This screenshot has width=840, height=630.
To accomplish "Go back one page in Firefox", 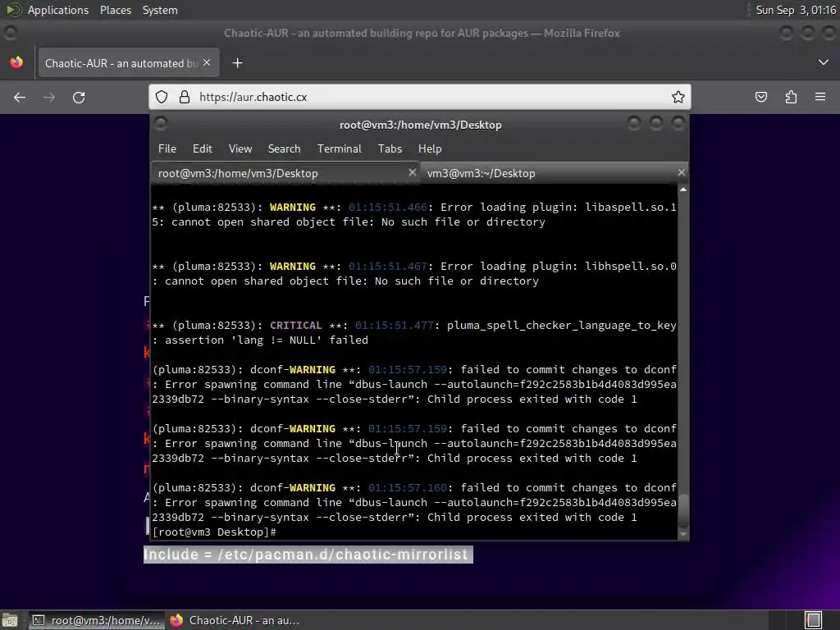I will click(20, 97).
